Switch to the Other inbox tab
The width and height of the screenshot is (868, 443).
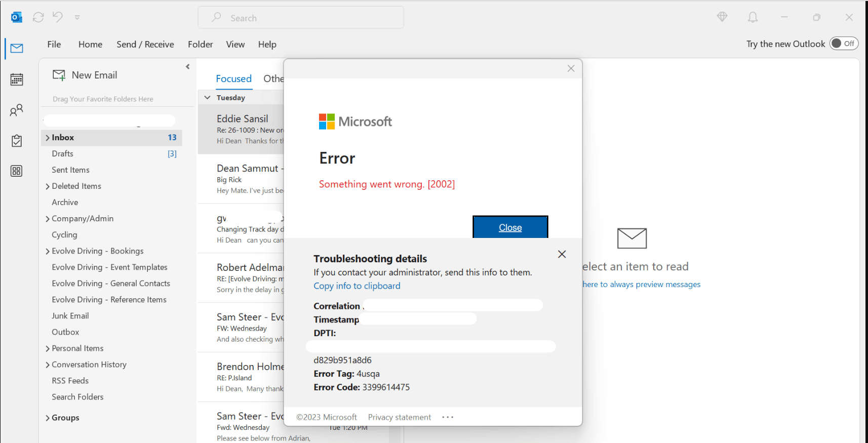point(273,78)
